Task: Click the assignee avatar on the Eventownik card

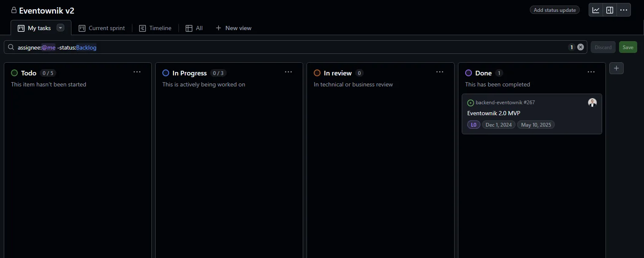Action: click(592, 103)
